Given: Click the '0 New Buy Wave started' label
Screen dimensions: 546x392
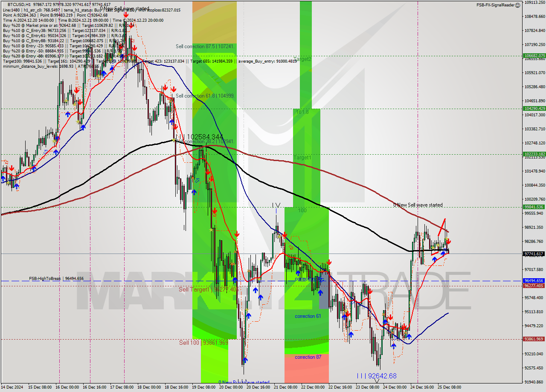Looking at the screenshot, I should coord(244,382).
